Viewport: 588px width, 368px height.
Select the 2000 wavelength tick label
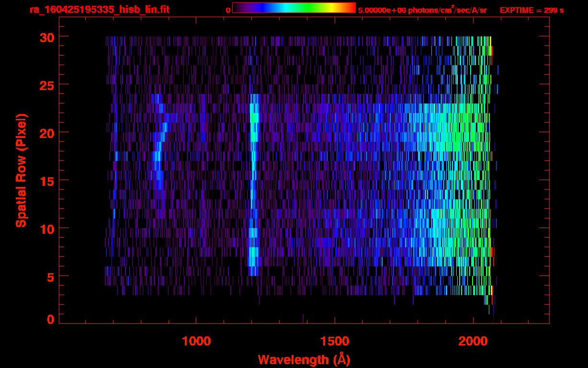point(473,341)
